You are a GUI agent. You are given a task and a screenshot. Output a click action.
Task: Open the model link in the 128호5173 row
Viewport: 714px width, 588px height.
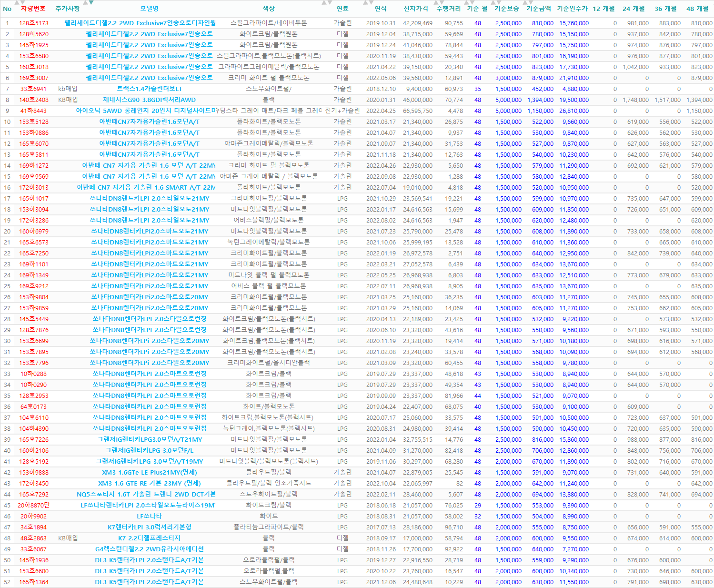141,23
